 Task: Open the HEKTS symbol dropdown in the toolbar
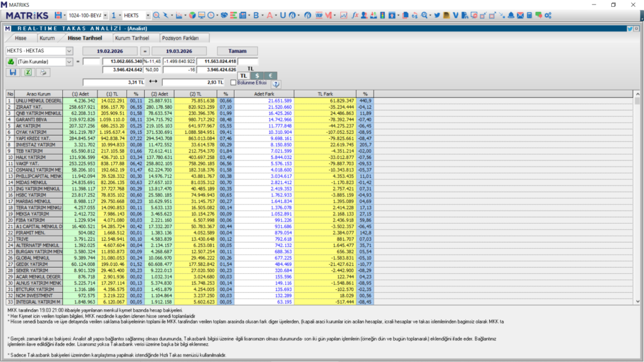tap(147, 15)
